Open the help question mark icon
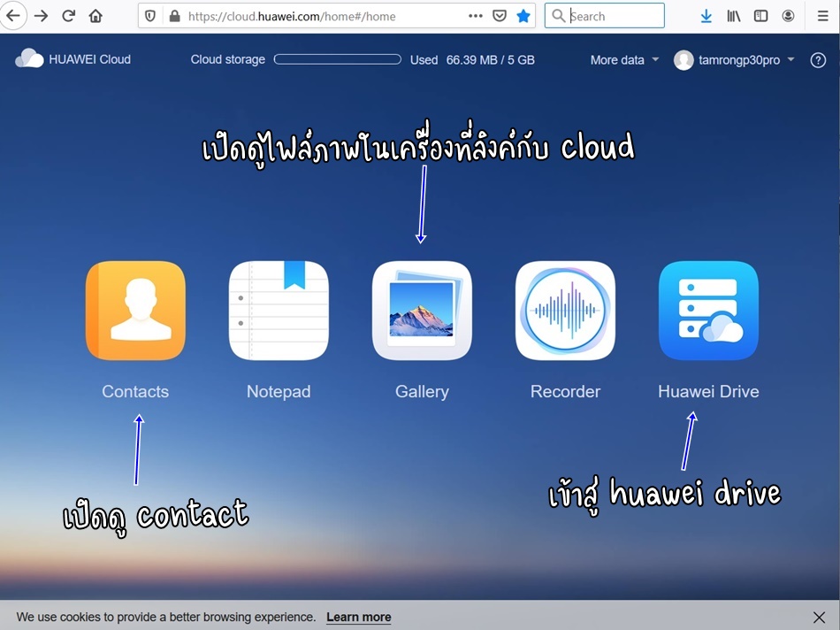 pyautogui.click(x=818, y=60)
